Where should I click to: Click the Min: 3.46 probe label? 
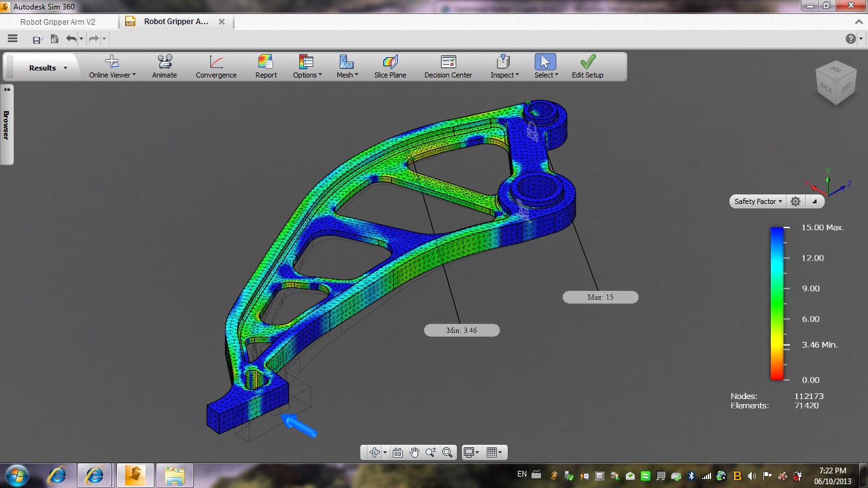[x=462, y=330]
